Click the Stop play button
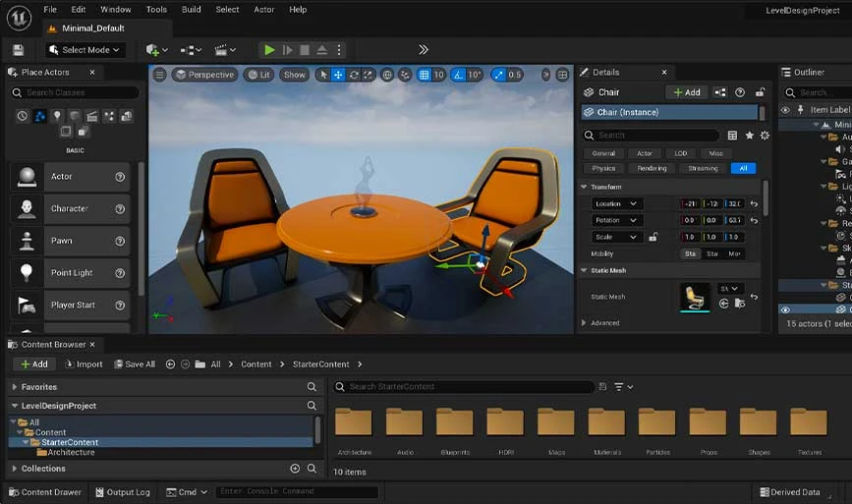Image resolution: width=852 pixels, height=504 pixels. coord(305,50)
